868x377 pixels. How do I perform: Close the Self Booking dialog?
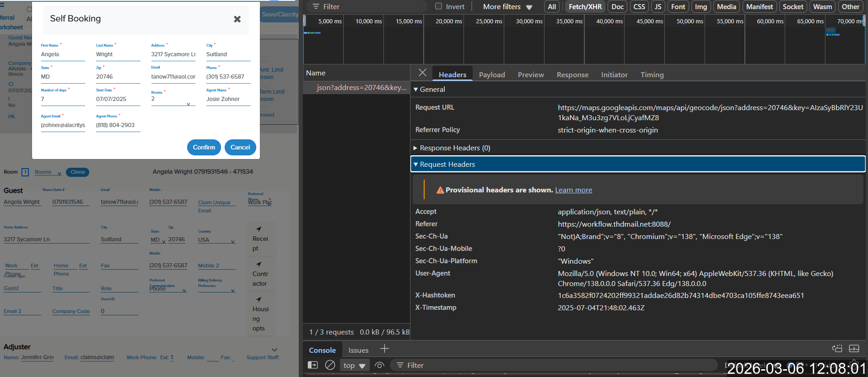[237, 19]
